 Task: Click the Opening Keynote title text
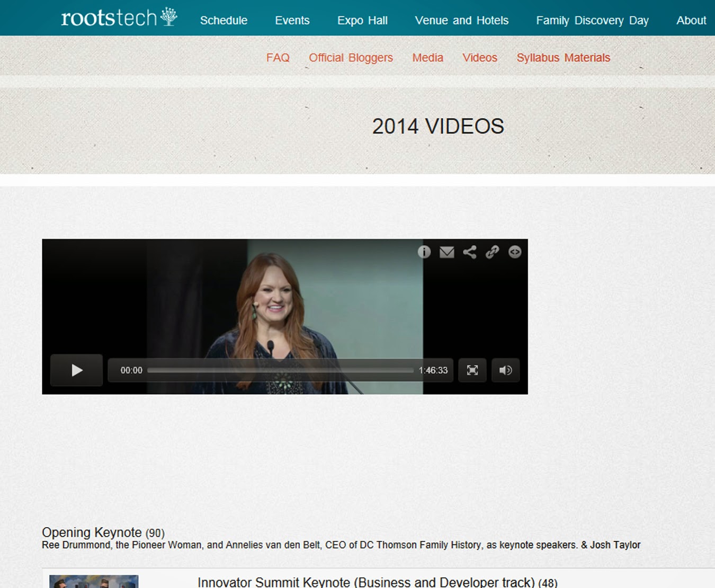click(103, 532)
